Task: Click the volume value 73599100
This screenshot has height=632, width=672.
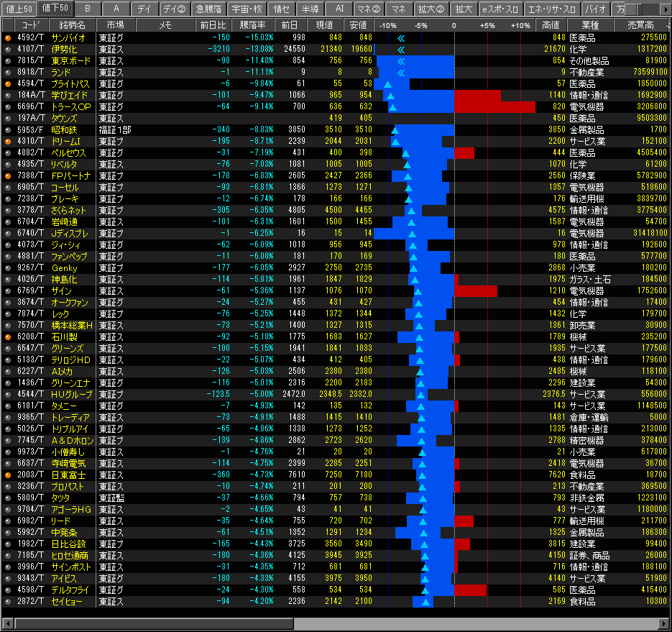Action: [650, 72]
